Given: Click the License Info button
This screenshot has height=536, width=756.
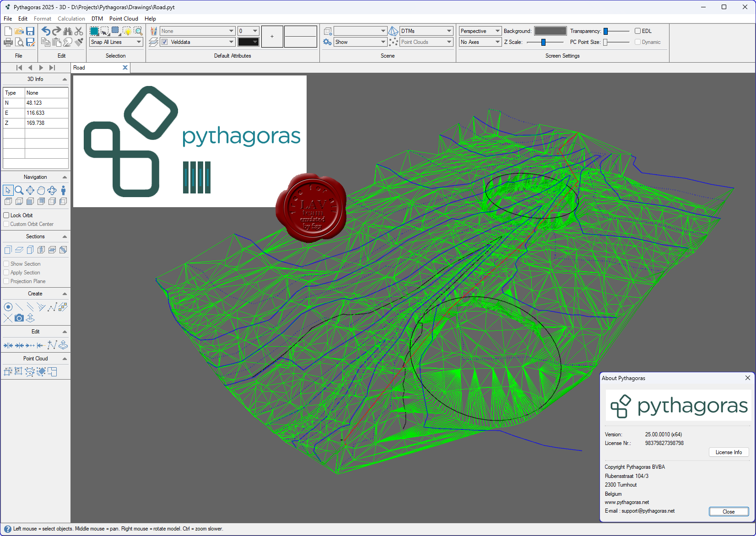Looking at the screenshot, I should (729, 452).
